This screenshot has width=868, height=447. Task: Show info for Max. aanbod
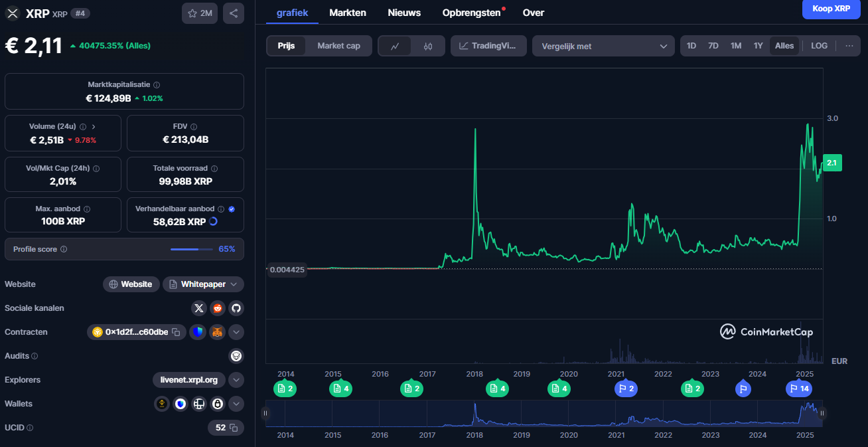[x=87, y=209]
